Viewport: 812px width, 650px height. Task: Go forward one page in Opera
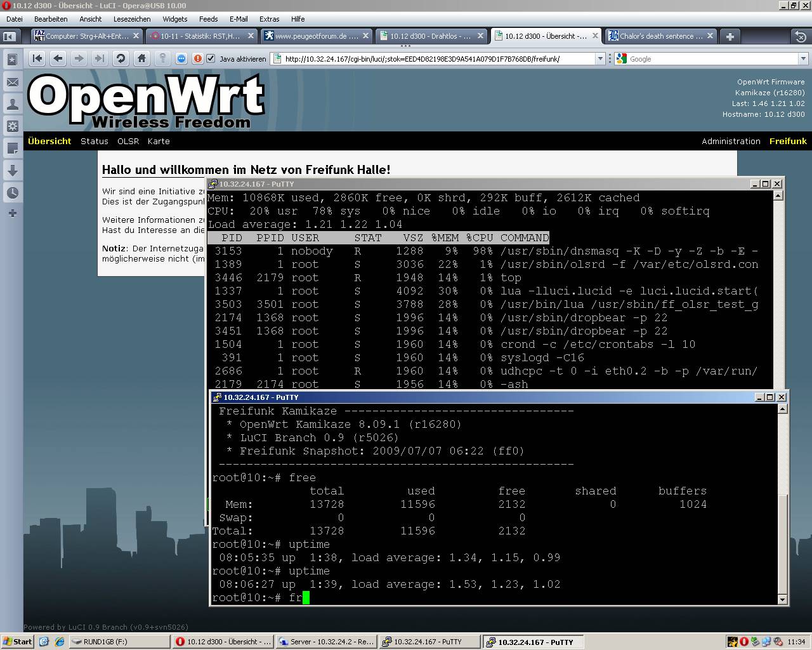click(79, 58)
